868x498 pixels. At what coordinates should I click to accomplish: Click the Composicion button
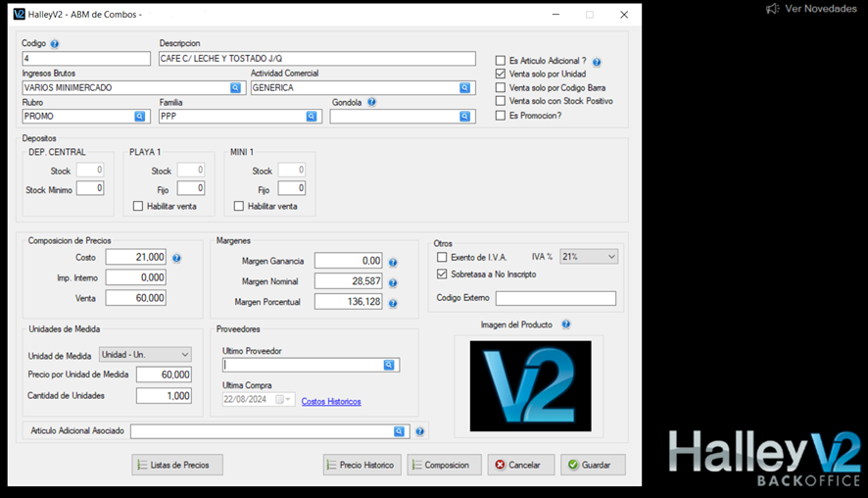(445, 465)
